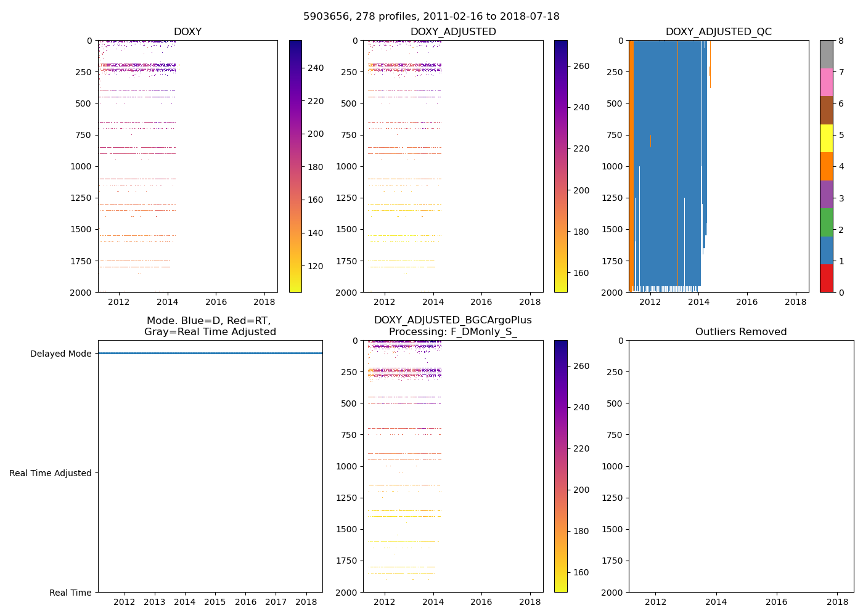863x616 pixels.
Task: Click the Outliers Removed plot title
Action: pos(740,332)
